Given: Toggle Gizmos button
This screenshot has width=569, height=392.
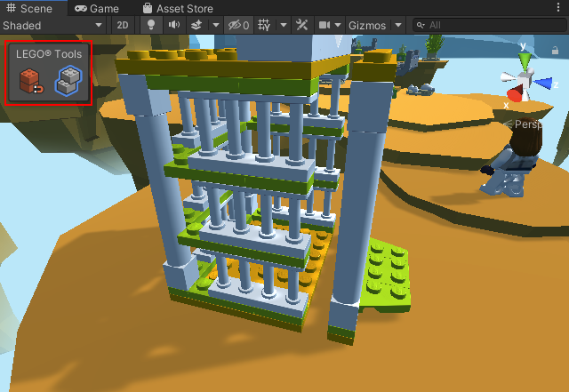Looking at the screenshot, I should pos(367,26).
